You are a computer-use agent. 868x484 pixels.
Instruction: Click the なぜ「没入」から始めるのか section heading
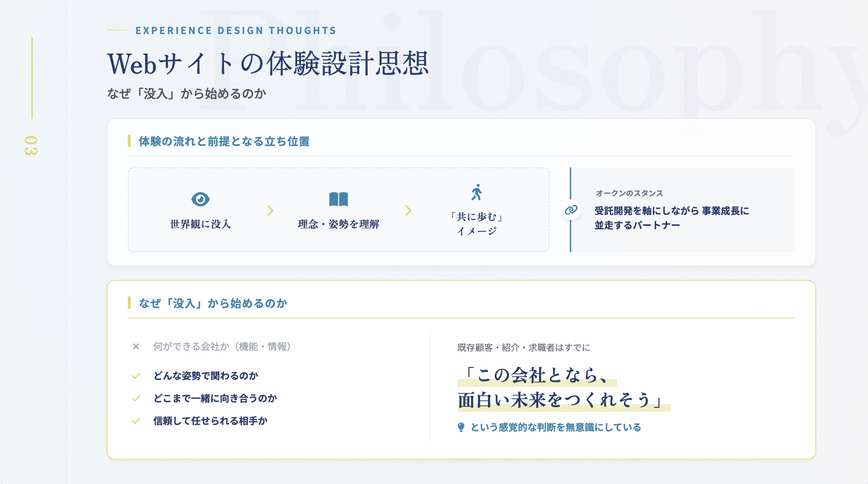coord(213,303)
